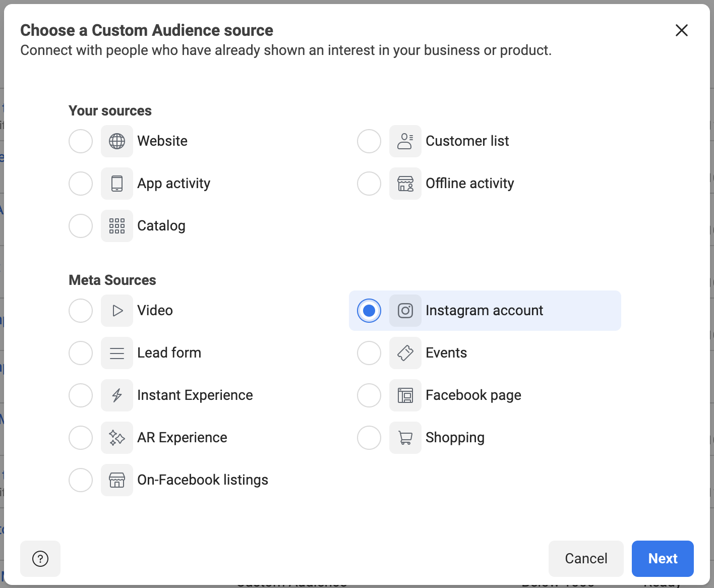This screenshot has width=714, height=588.
Task: Select the Facebook page radio button
Action: click(x=369, y=395)
